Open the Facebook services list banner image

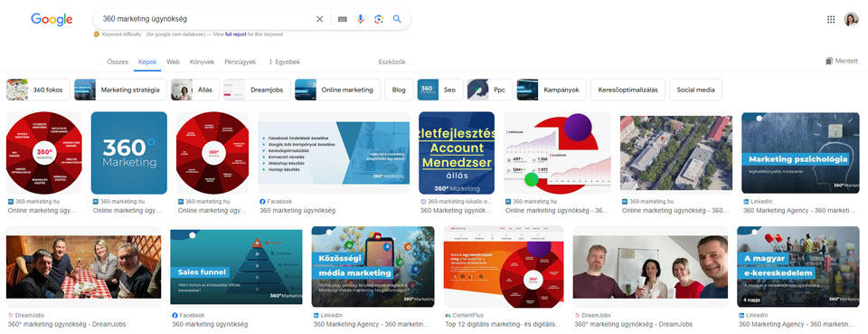click(x=334, y=153)
